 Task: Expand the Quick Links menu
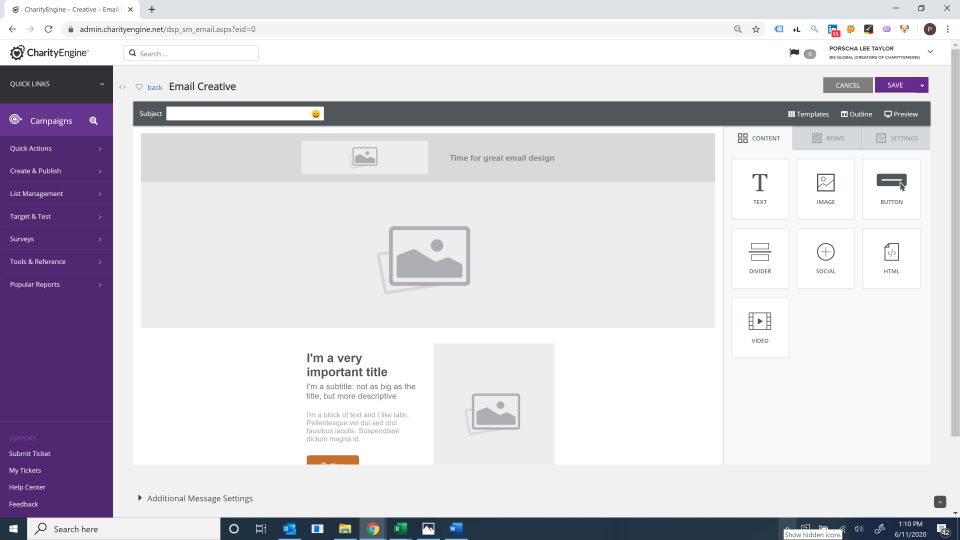[56, 84]
